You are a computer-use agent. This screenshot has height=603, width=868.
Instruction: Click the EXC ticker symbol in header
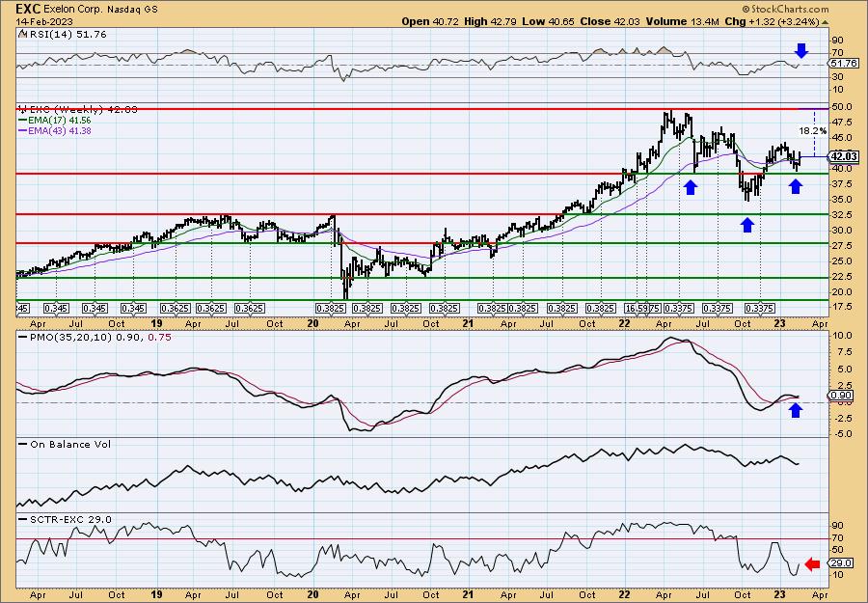coord(28,9)
